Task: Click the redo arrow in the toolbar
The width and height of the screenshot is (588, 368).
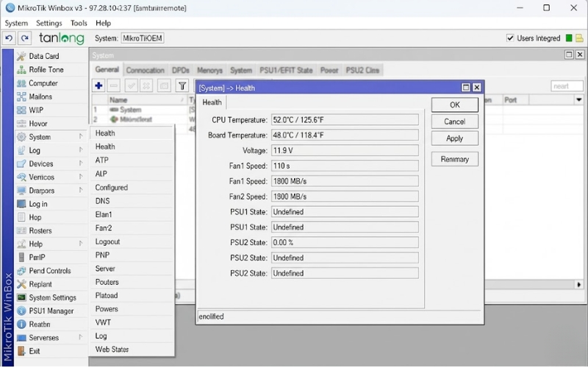Action: click(x=25, y=38)
